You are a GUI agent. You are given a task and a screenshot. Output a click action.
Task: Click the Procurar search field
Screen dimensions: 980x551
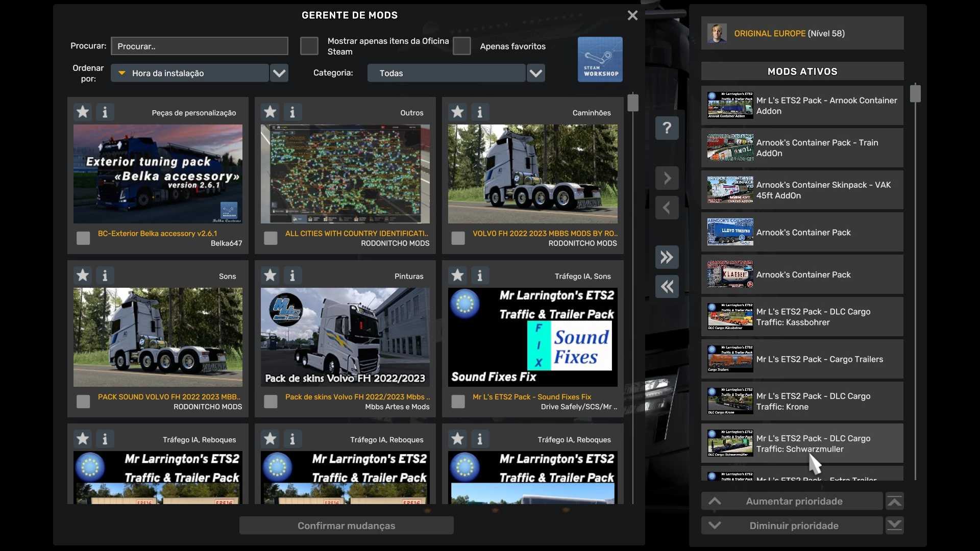[x=200, y=46]
